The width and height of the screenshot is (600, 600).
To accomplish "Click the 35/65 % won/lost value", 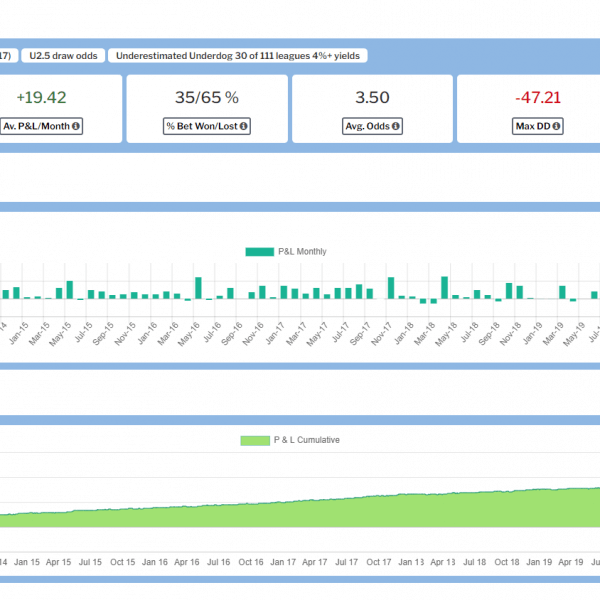I will (207, 97).
